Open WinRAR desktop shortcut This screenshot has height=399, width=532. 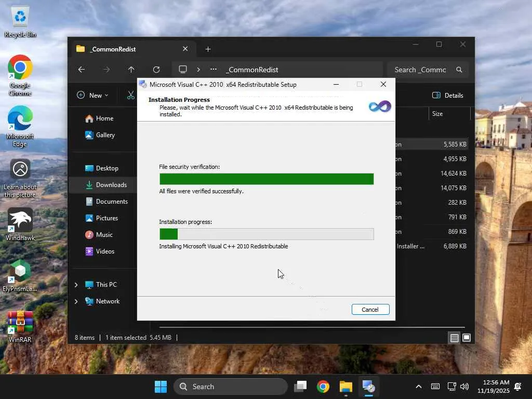[20, 327]
